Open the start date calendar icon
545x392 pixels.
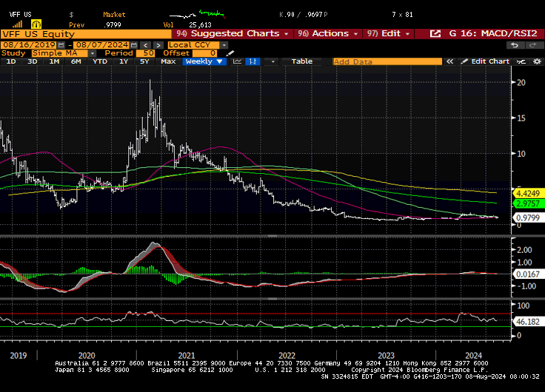[61, 45]
